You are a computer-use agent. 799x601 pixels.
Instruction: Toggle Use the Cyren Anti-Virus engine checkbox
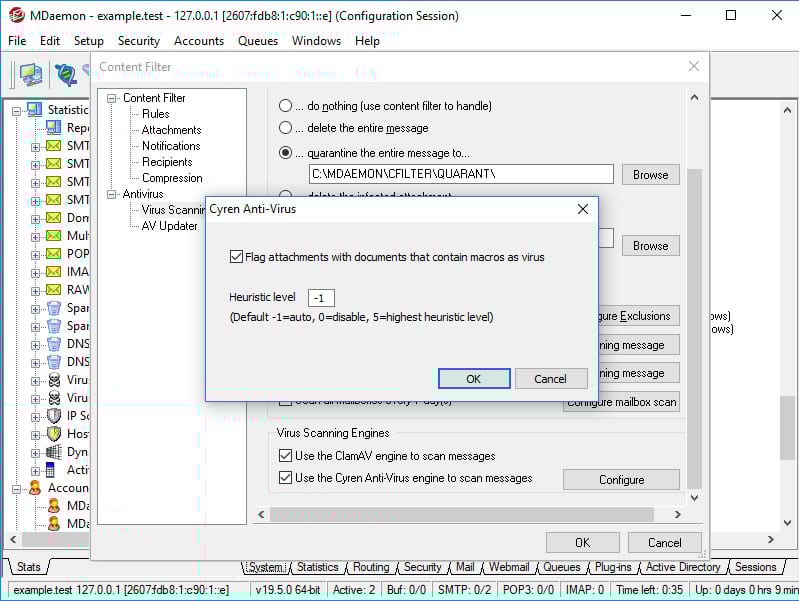pyautogui.click(x=285, y=478)
